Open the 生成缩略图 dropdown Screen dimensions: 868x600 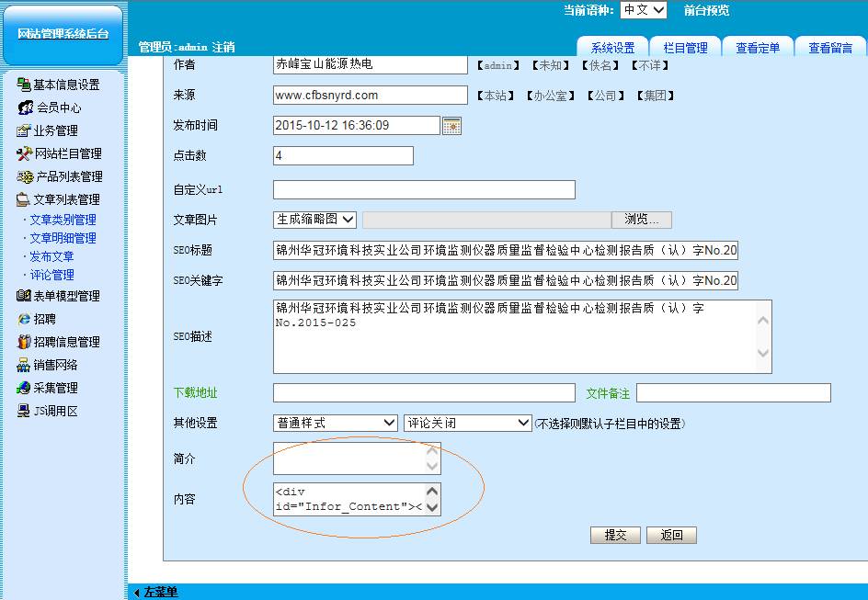tap(314, 220)
